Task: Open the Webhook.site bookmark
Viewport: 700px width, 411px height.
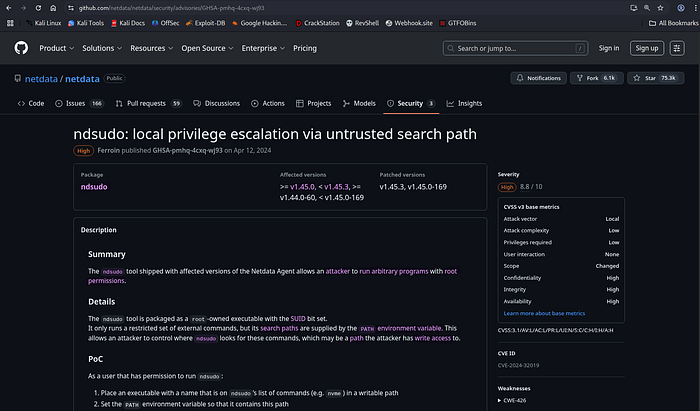Action: [409, 23]
